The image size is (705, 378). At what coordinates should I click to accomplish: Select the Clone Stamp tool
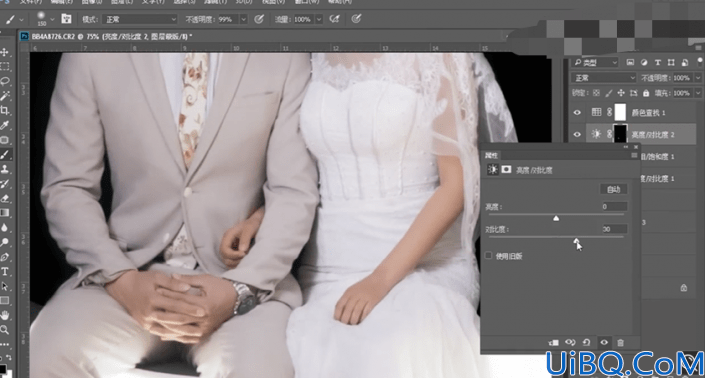4,169
